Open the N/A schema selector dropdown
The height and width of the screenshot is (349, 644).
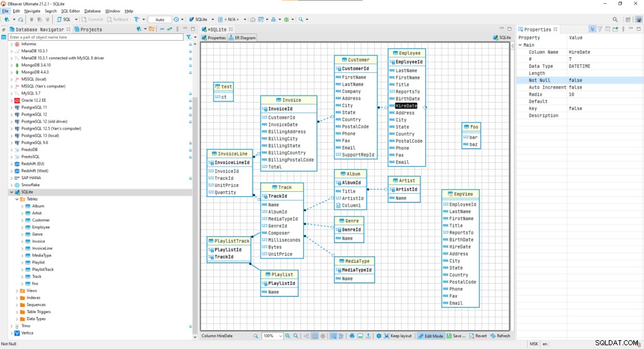pyautogui.click(x=245, y=19)
